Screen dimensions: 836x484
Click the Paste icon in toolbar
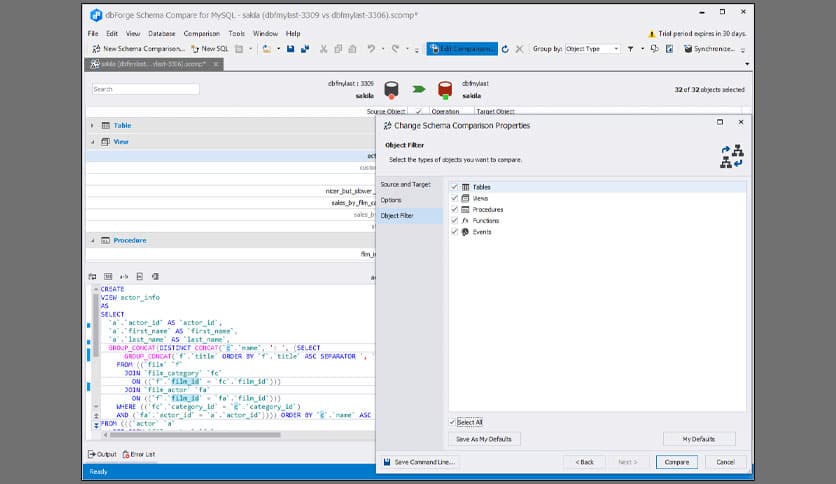352,49
